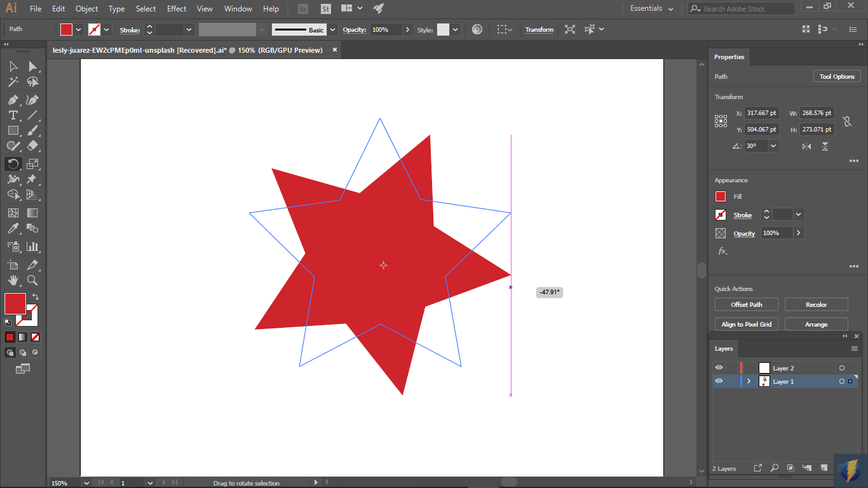
Task: Click the red Fill swatch in Appearance panel
Action: (x=721, y=196)
